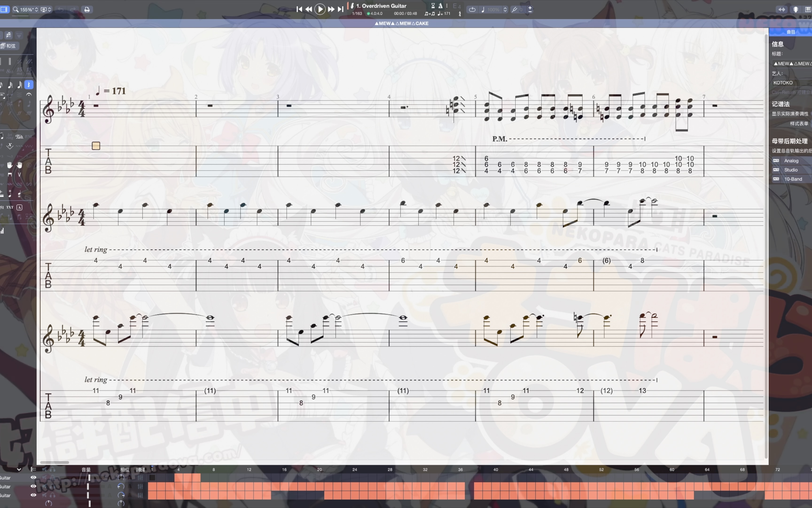
Task: Click the multitrack view icon in the track header
Action: 33,469
